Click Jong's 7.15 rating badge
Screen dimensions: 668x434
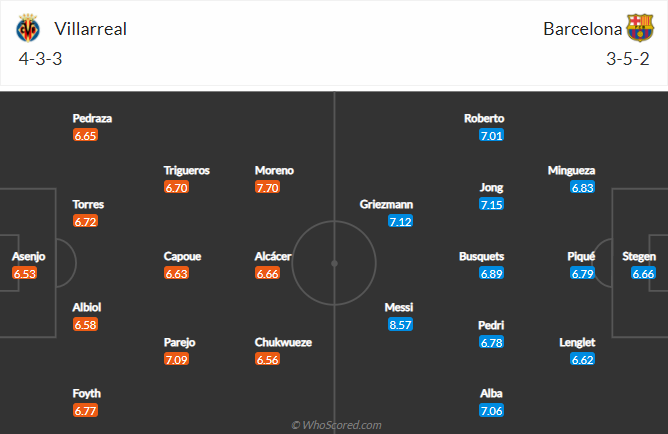click(x=491, y=204)
